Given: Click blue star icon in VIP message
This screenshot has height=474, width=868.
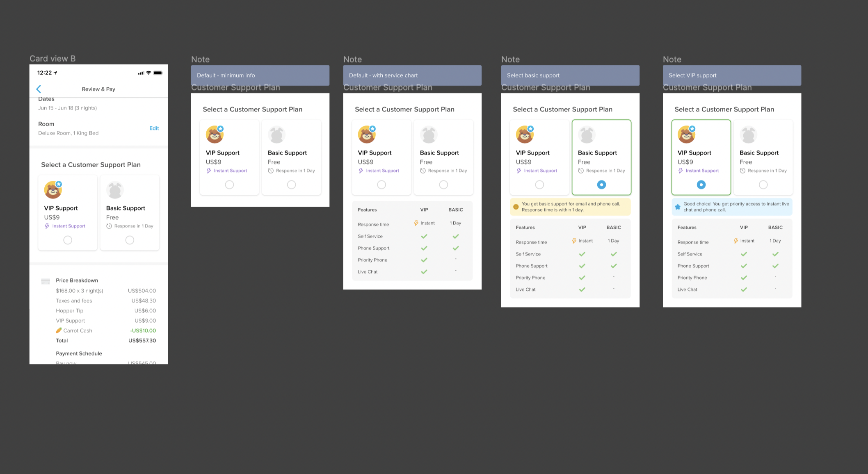Looking at the screenshot, I should (x=678, y=207).
